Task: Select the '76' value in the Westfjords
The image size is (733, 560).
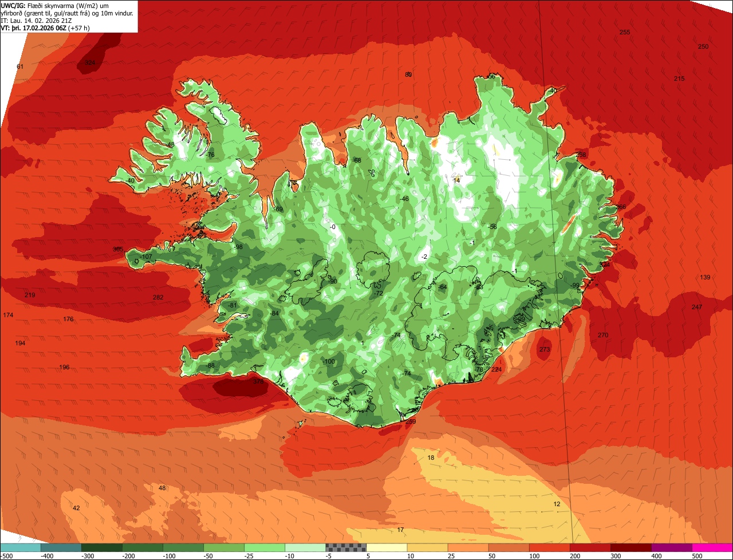Action: tap(211, 155)
